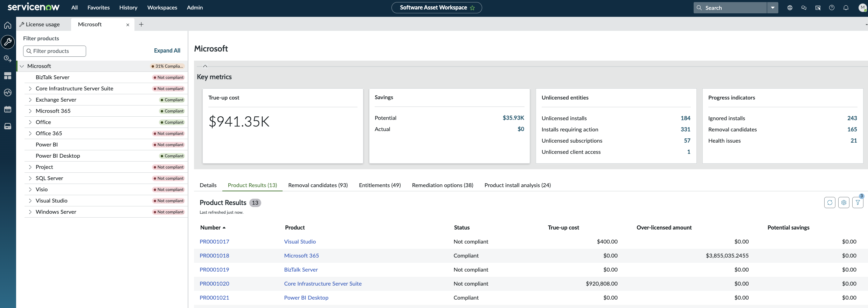Open product result PR0001020
The width and height of the screenshot is (868, 308).
(x=214, y=283)
